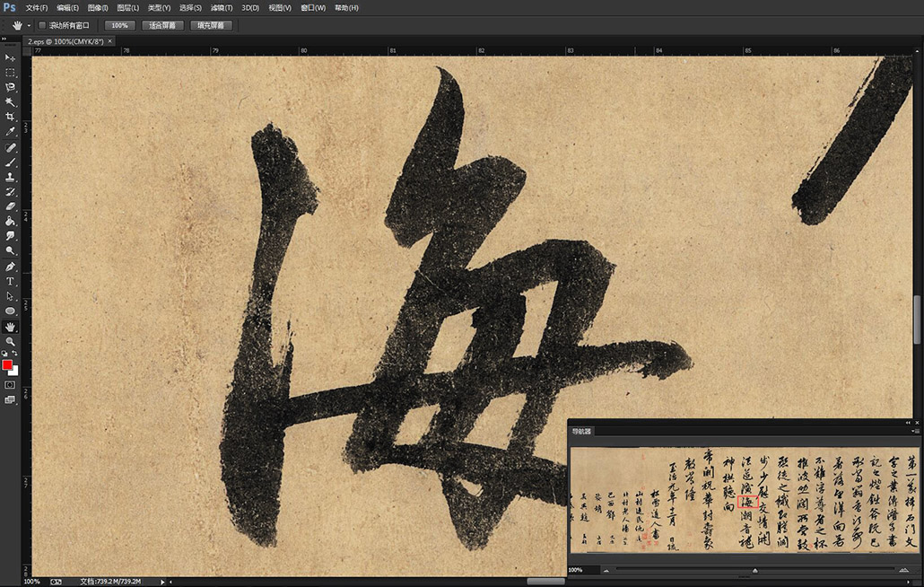Image resolution: width=924 pixels, height=587 pixels.
Task: Change the screen mode
Action: [10, 399]
